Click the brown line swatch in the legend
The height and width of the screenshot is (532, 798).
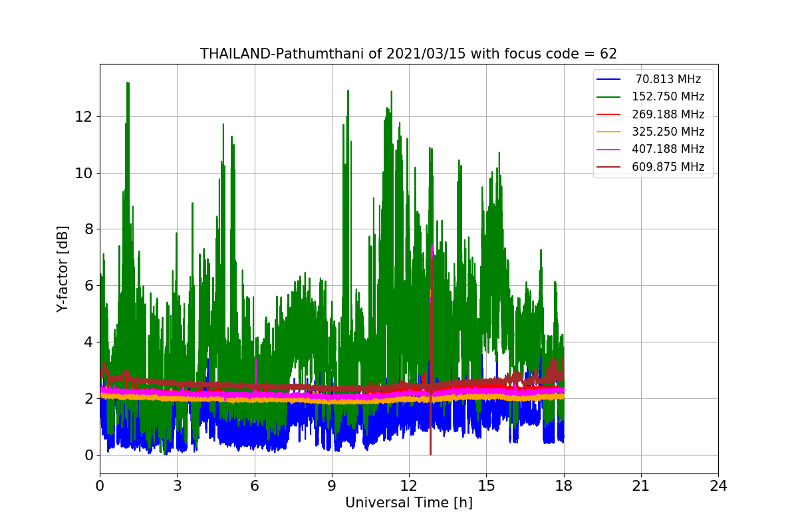coord(608,168)
